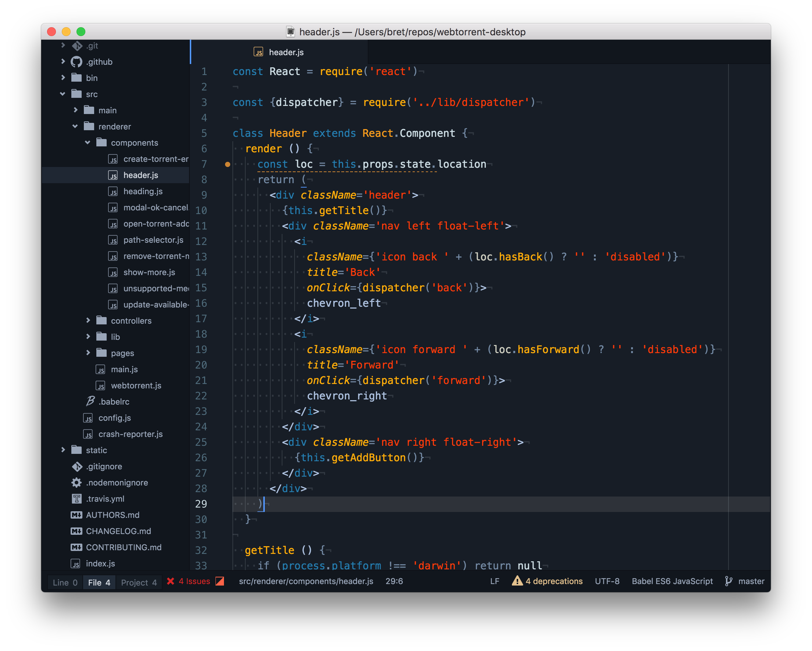
Task: Collapse the src folder chevron
Action: tap(63, 94)
